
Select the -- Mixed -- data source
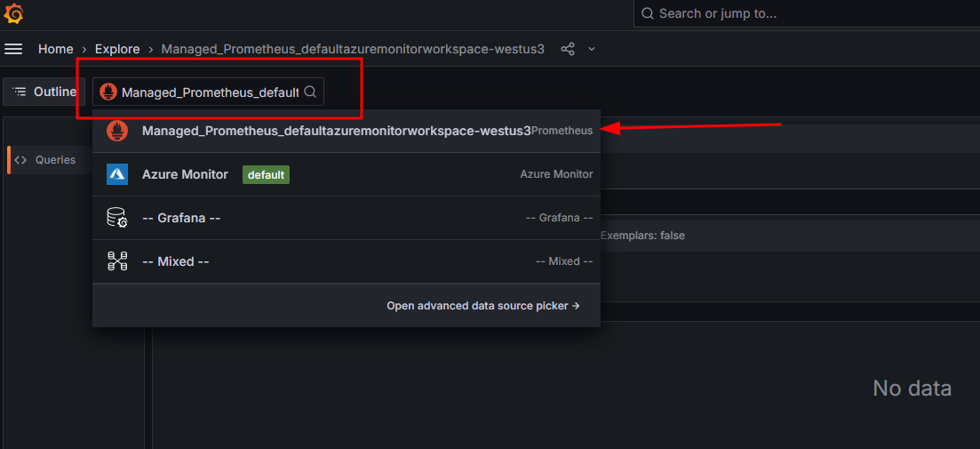tap(347, 261)
